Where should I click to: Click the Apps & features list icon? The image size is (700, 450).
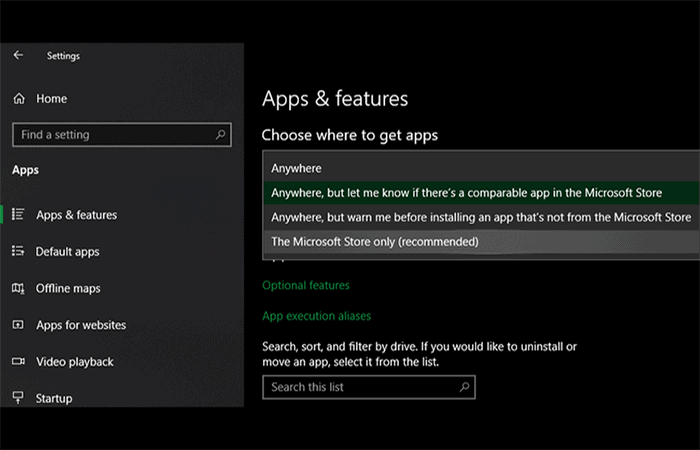pyautogui.click(x=18, y=214)
